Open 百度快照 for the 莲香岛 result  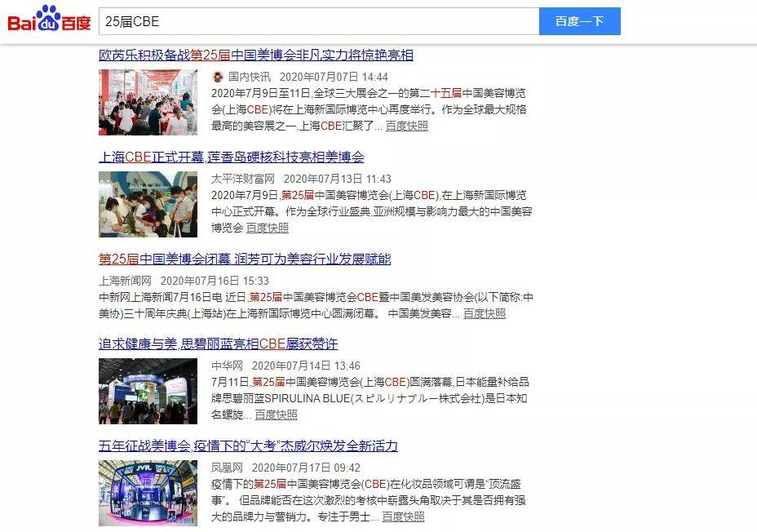(268, 228)
